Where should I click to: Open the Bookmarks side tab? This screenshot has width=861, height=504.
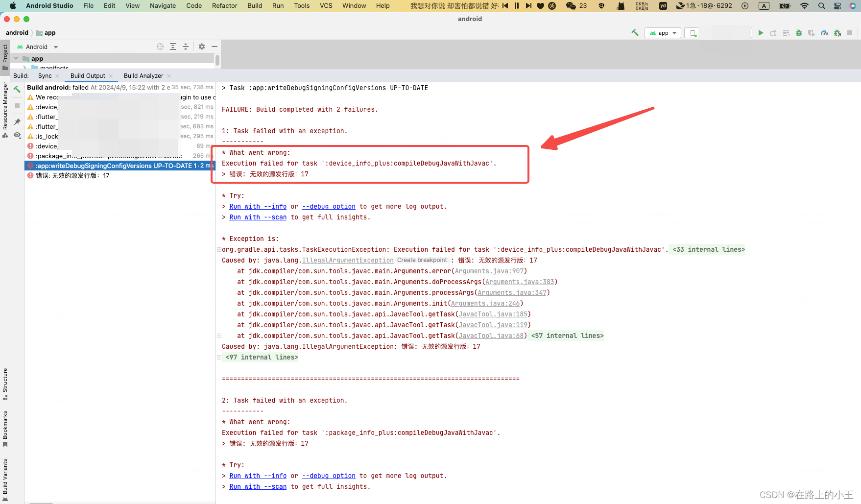point(5,429)
